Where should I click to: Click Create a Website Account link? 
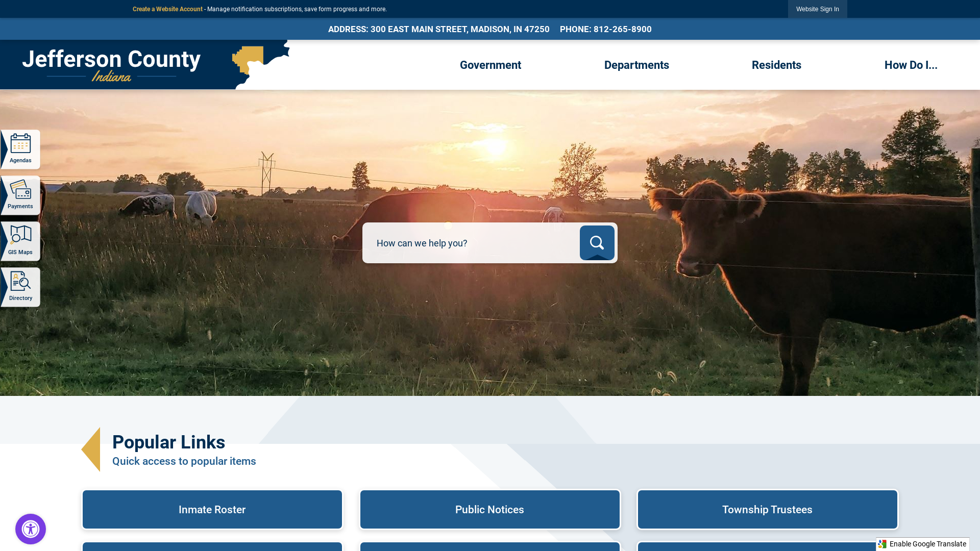167,9
